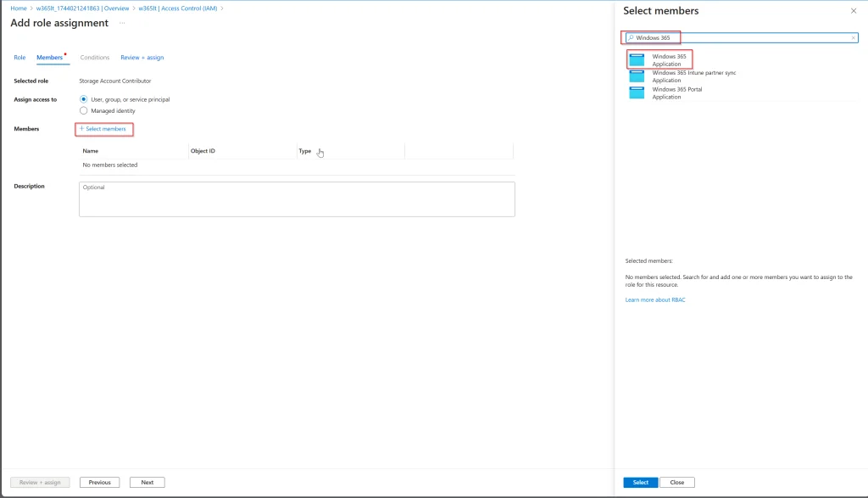Screen dimensions: 868x498
Task: Choose User, group, or service principal option
Action: pos(84,99)
